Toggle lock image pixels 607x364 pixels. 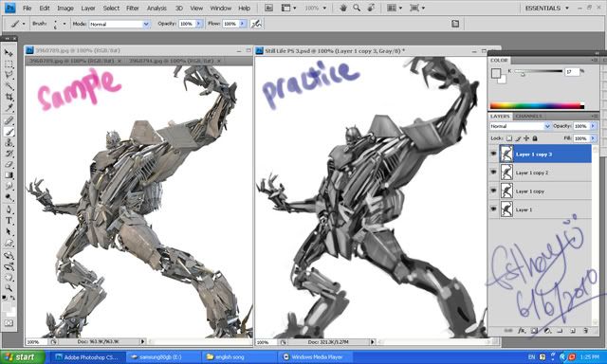[x=518, y=138]
